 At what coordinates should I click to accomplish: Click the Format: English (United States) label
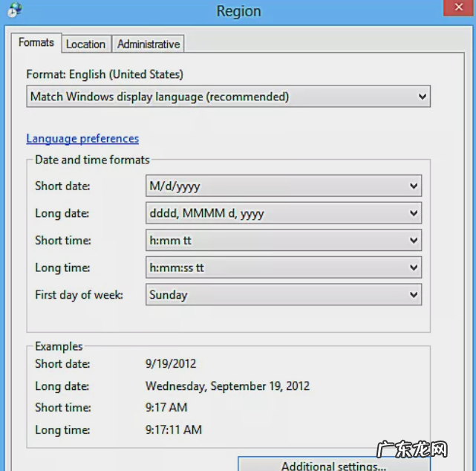(x=105, y=74)
